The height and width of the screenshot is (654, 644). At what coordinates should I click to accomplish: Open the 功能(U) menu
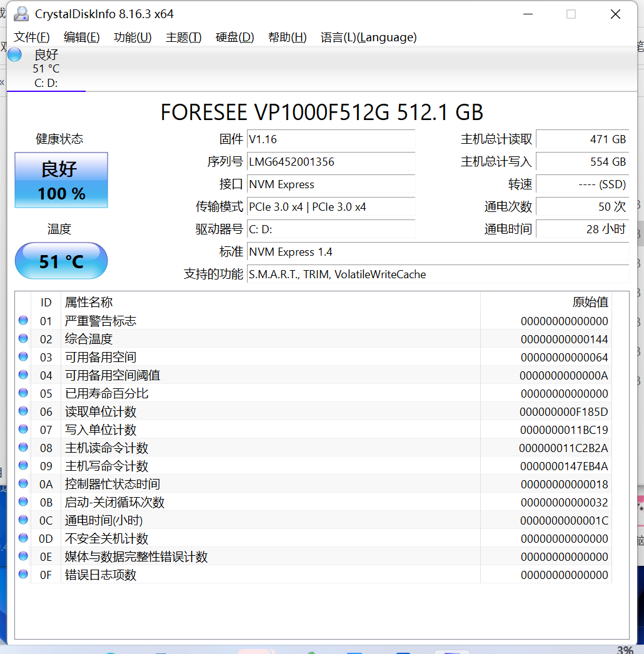coord(133,38)
